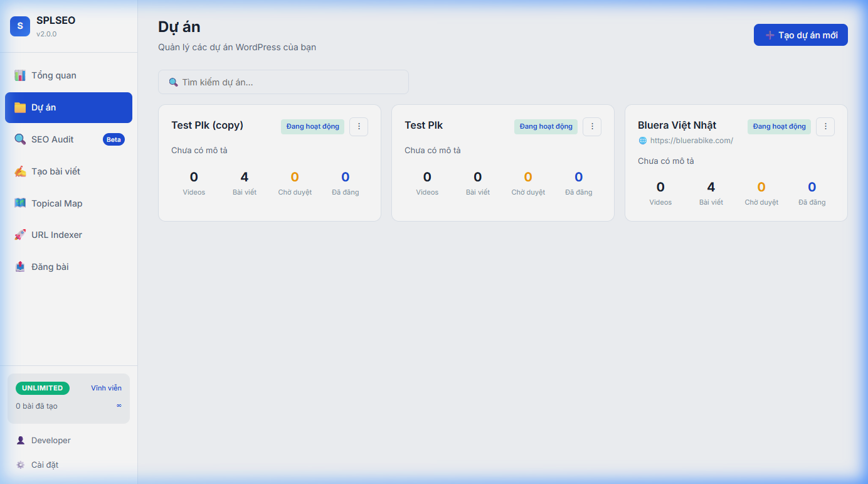Click the globe icon beside bluerabike URL
The image size is (868, 484).
(642, 141)
